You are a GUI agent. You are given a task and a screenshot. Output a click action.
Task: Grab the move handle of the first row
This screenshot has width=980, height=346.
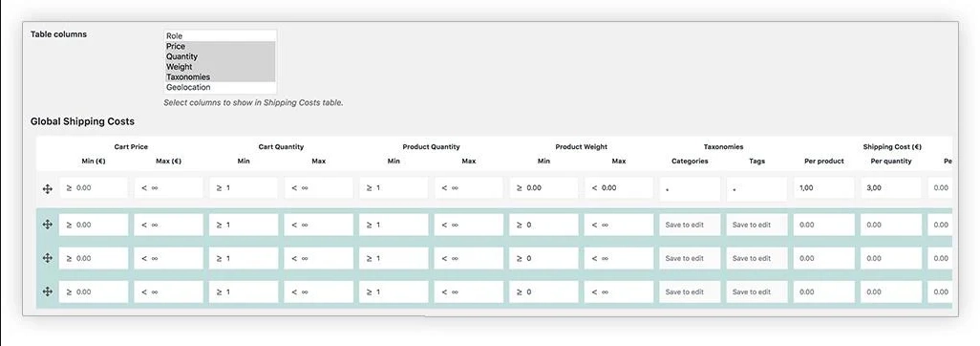[x=48, y=188]
